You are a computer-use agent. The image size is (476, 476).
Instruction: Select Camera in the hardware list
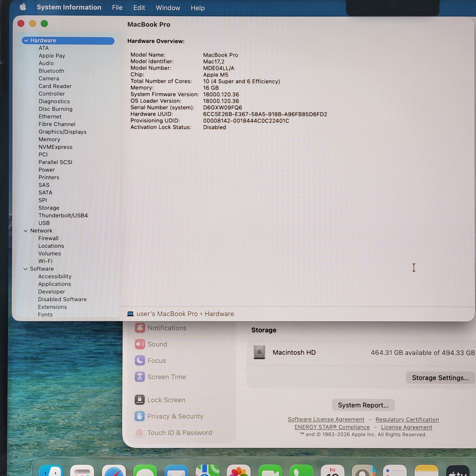click(49, 78)
